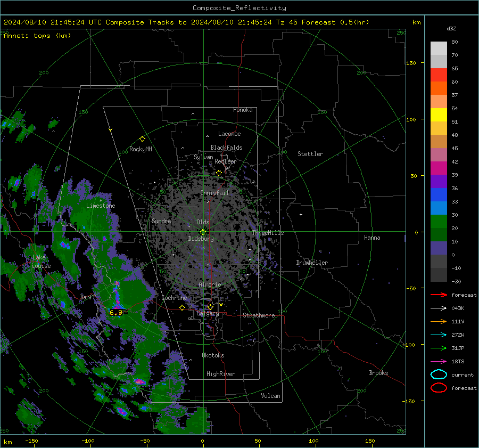This screenshot has width=479, height=448.
Task: Click the Okotoks town label
Action: (213, 355)
